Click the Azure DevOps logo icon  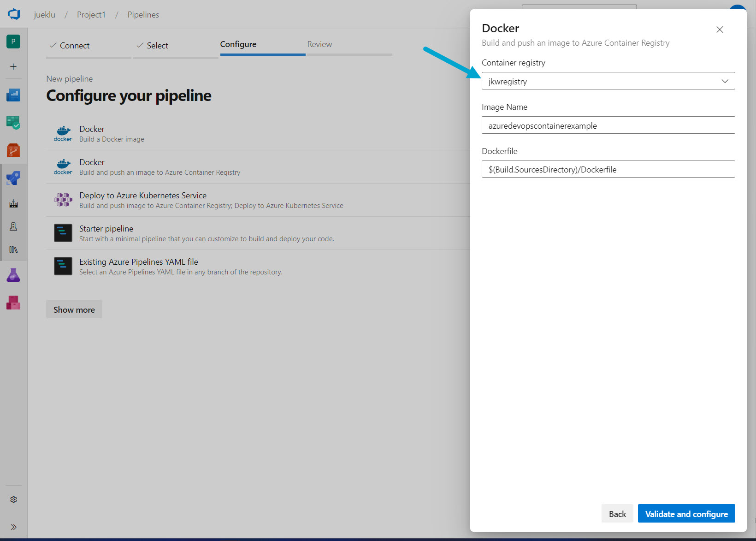click(14, 14)
